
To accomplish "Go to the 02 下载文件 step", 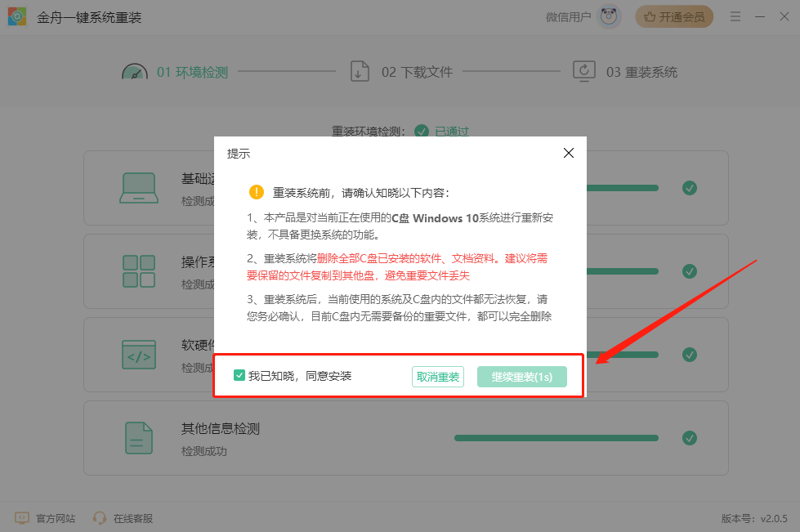I will point(417,73).
